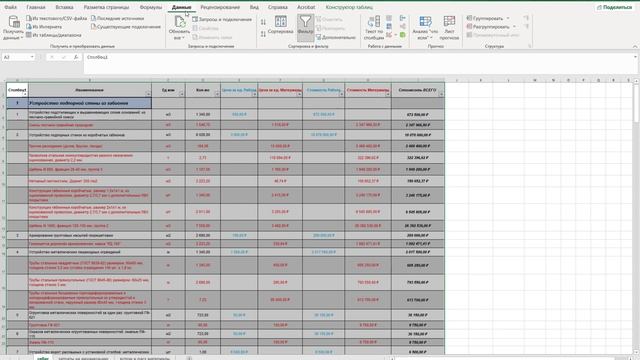Choose Из таблицы/диапазона option
Image resolution: width=640 pixels, height=360 pixels.
[x=53, y=35]
